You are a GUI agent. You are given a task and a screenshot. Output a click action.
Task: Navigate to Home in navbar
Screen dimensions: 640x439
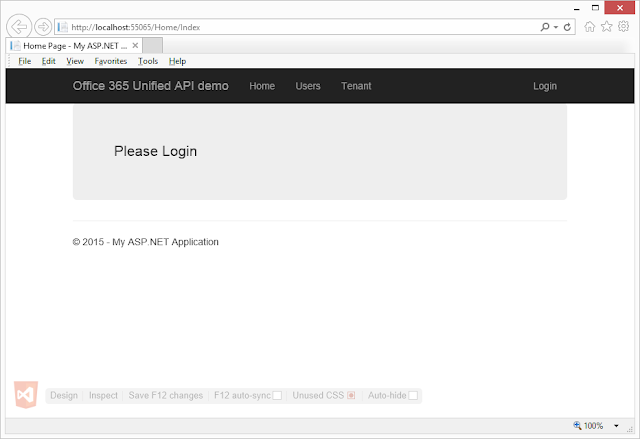[262, 86]
